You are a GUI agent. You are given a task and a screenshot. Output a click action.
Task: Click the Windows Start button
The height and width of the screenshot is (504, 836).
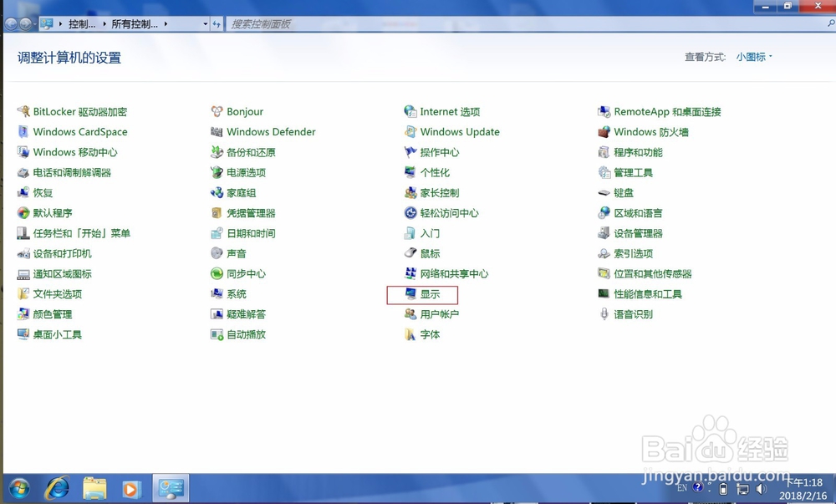[20, 489]
